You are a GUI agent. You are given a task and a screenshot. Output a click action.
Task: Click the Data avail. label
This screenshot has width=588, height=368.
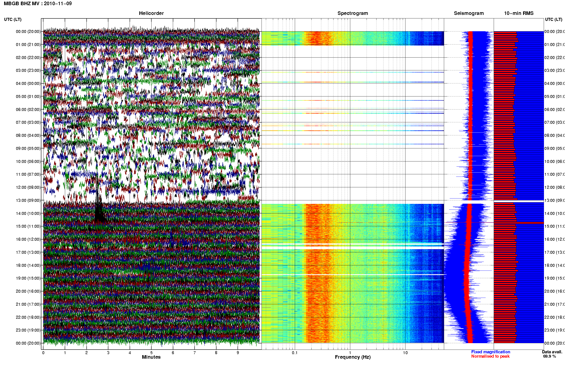552,352
